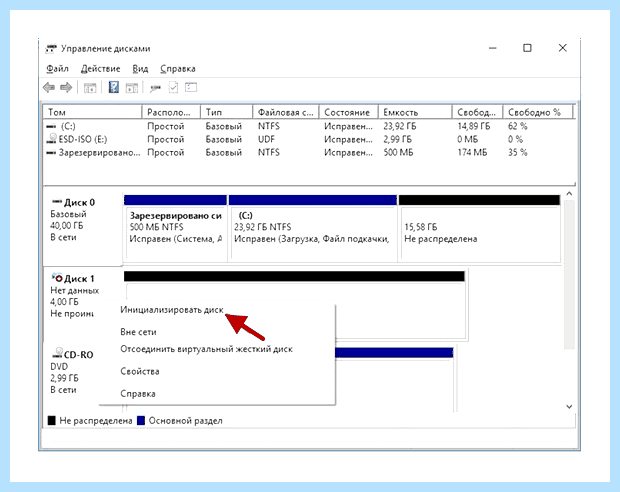Toggle the console tree pane toolbar icon
Image resolution: width=620 pixels, height=492 pixels.
tap(90, 88)
